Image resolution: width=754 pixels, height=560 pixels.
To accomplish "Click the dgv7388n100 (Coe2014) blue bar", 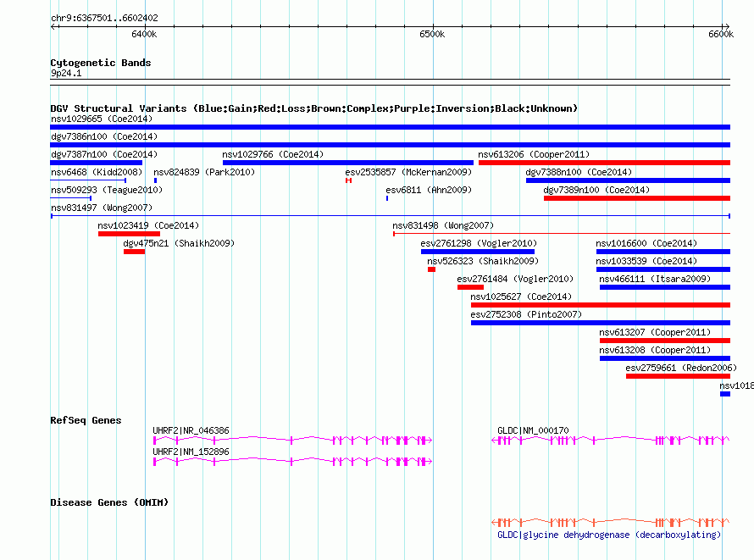I will (x=628, y=180).
